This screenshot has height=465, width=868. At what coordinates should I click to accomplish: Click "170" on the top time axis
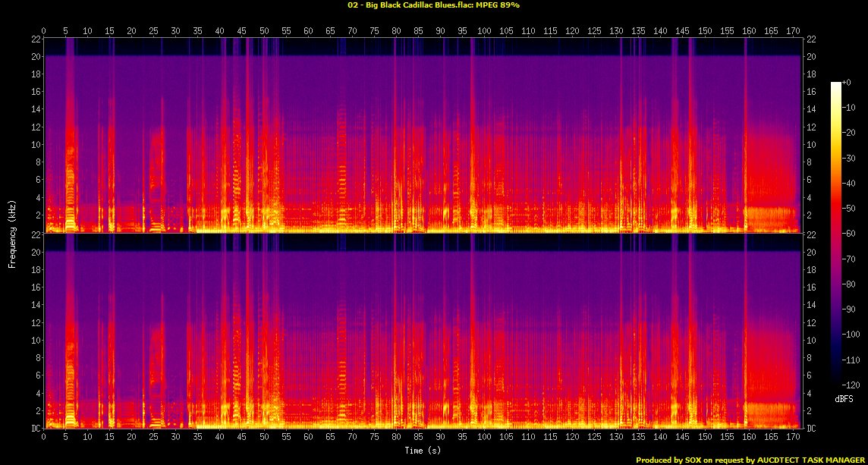point(793,30)
